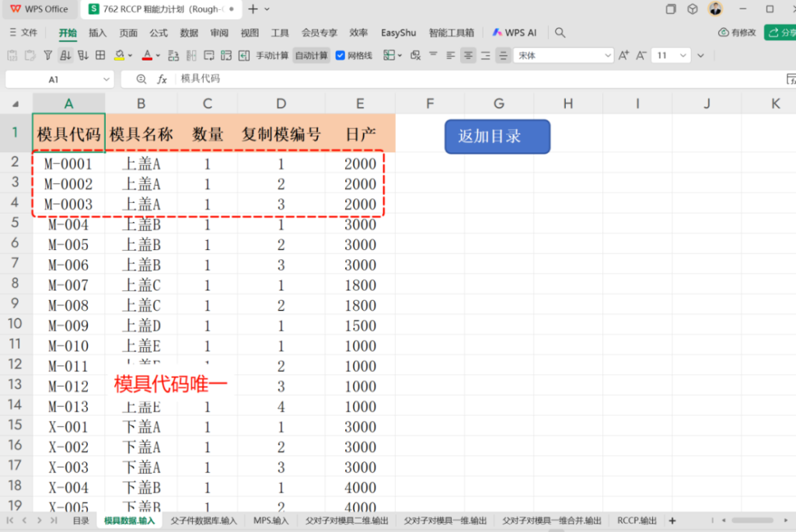Viewport: 796px width, 532px height.
Task: Switch to the RCCP.输出 sheet tab
Action: click(637, 521)
